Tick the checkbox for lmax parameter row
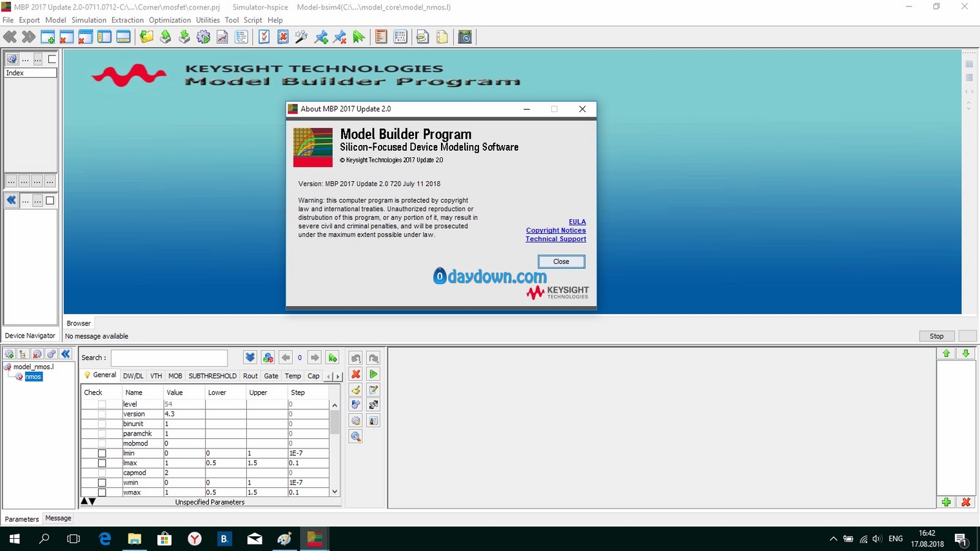 [x=102, y=463]
